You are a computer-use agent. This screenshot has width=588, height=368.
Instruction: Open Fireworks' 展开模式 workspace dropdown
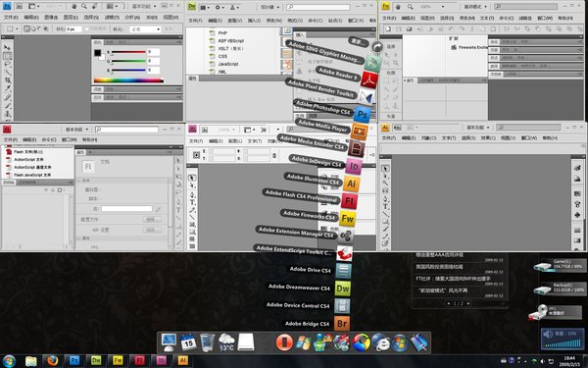point(475,7)
